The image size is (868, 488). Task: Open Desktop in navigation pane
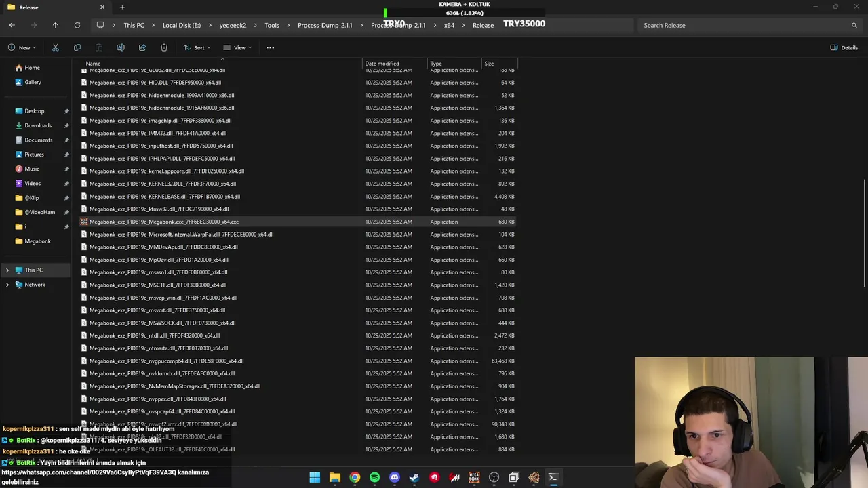click(34, 111)
